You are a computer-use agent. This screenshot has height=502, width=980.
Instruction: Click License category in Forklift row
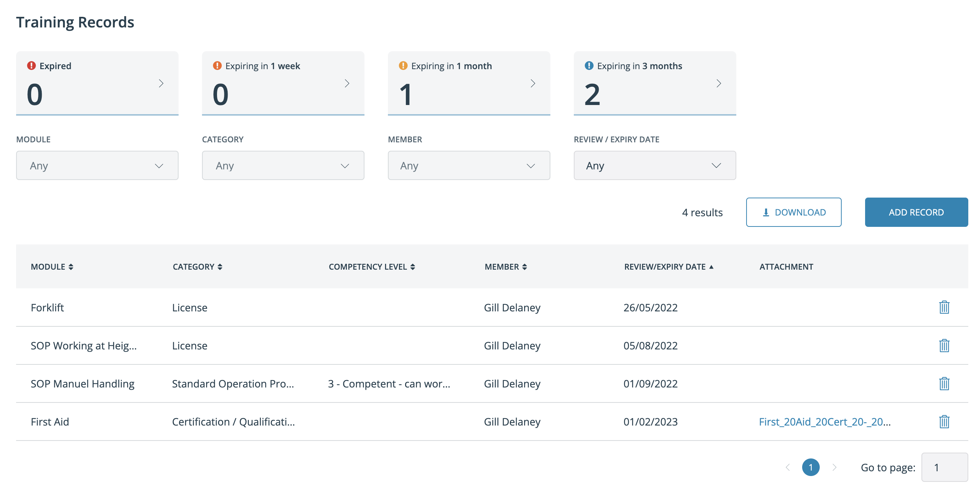[190, 307]
